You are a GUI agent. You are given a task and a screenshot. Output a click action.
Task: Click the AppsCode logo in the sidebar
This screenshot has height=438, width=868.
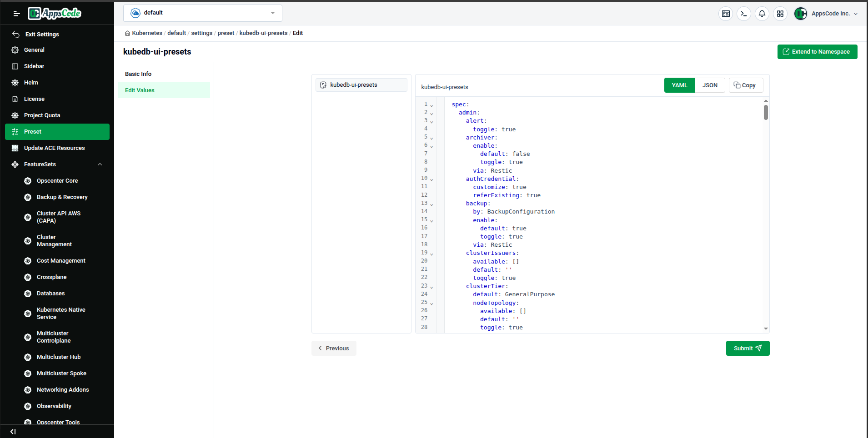click(54, 13)
